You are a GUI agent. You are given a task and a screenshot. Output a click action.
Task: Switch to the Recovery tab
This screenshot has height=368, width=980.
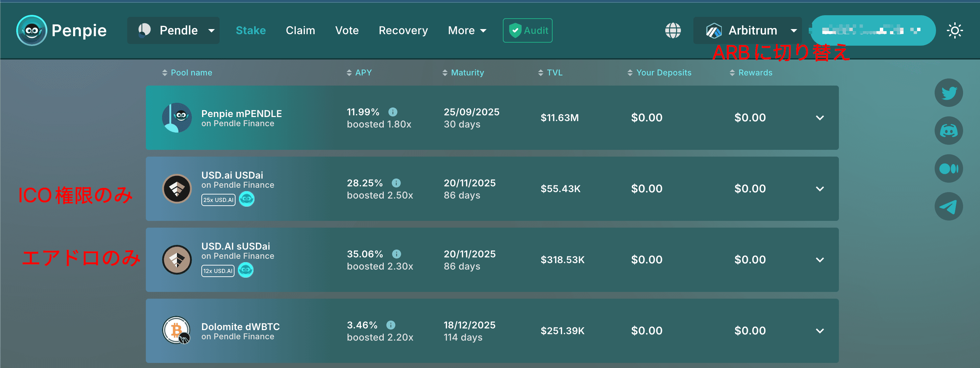pyautogui.click(x=403, y=30)
